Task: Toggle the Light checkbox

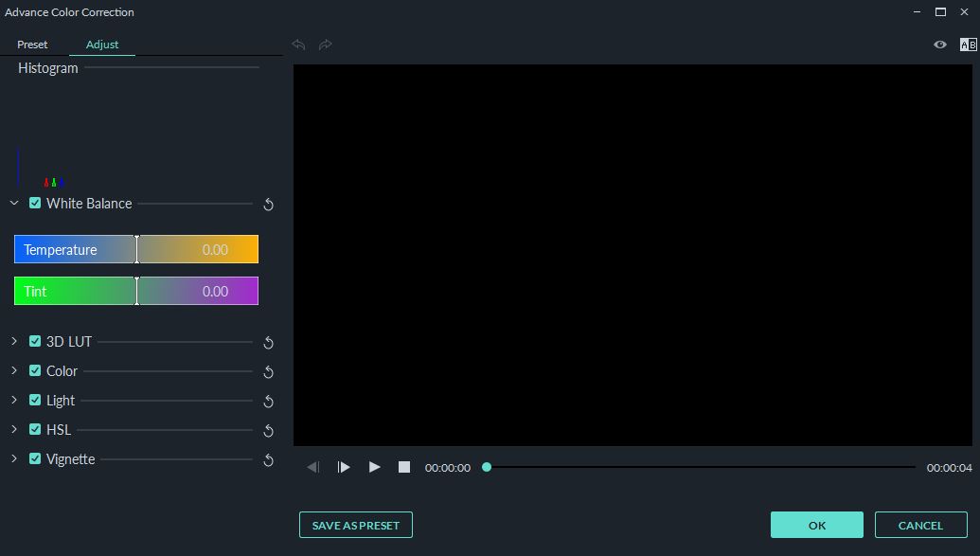Action: tap(35, 400)
